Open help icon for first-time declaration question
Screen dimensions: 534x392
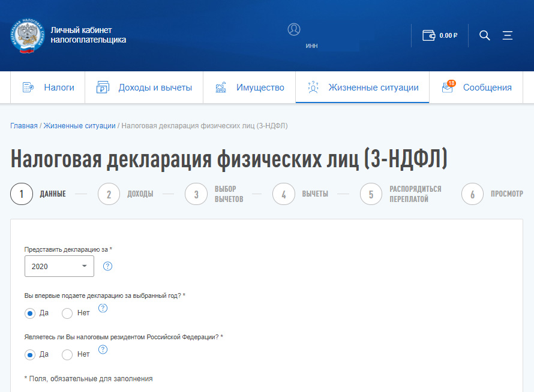tap(103, 308)
